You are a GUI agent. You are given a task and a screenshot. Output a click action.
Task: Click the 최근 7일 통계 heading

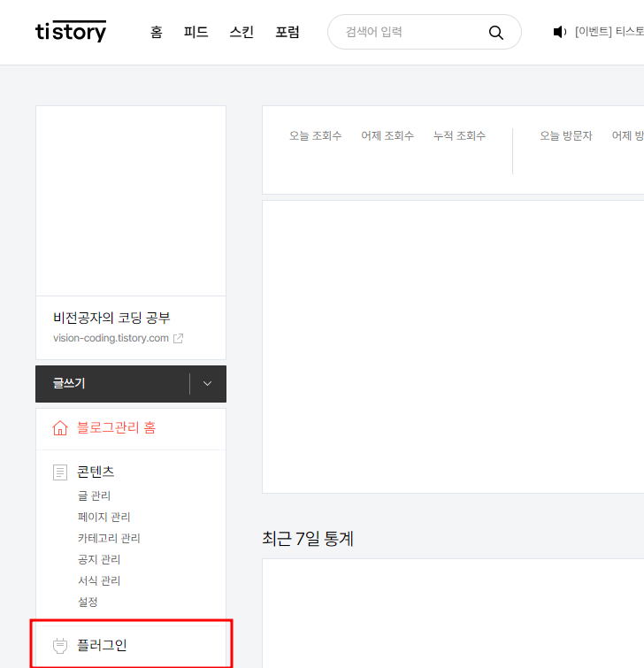click(308, 539)
